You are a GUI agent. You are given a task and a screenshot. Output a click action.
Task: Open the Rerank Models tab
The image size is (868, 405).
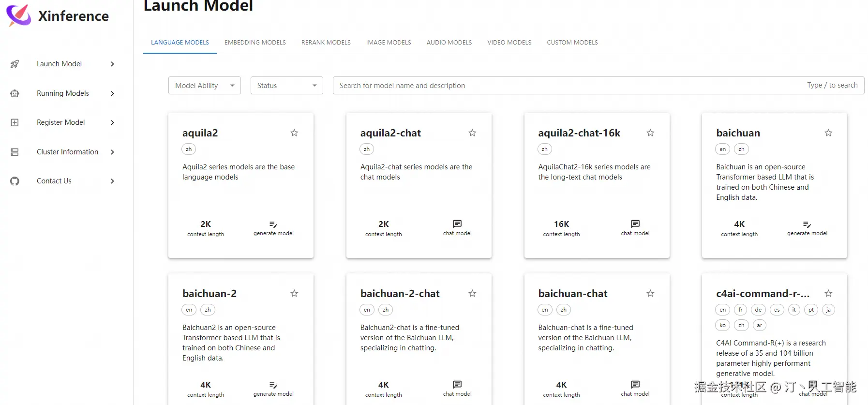click(326, 43)
